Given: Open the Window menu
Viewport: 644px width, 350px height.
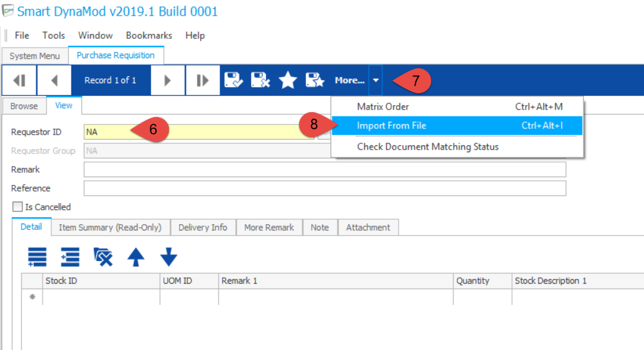Looking at the screenshot, I should pos(95,36).
